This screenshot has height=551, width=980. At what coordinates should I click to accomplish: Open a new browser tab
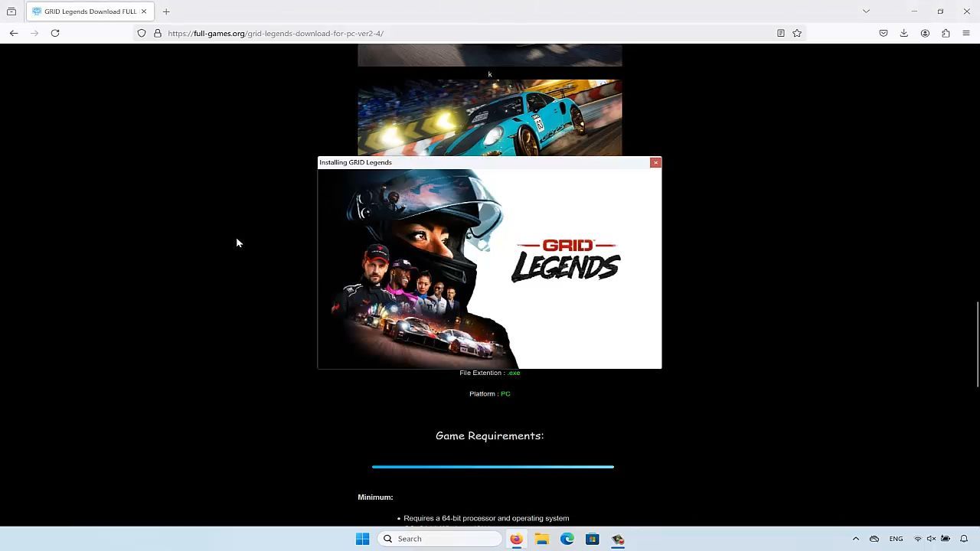(x=166, y=11)
